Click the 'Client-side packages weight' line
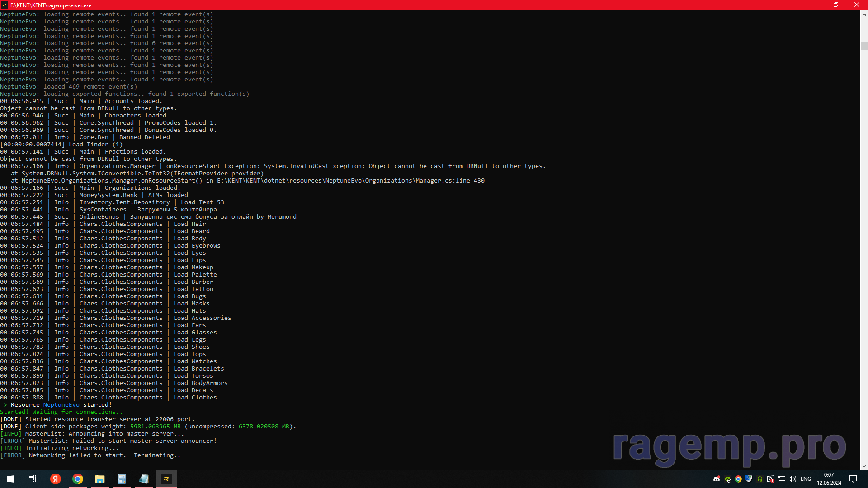 pos(148,427)
